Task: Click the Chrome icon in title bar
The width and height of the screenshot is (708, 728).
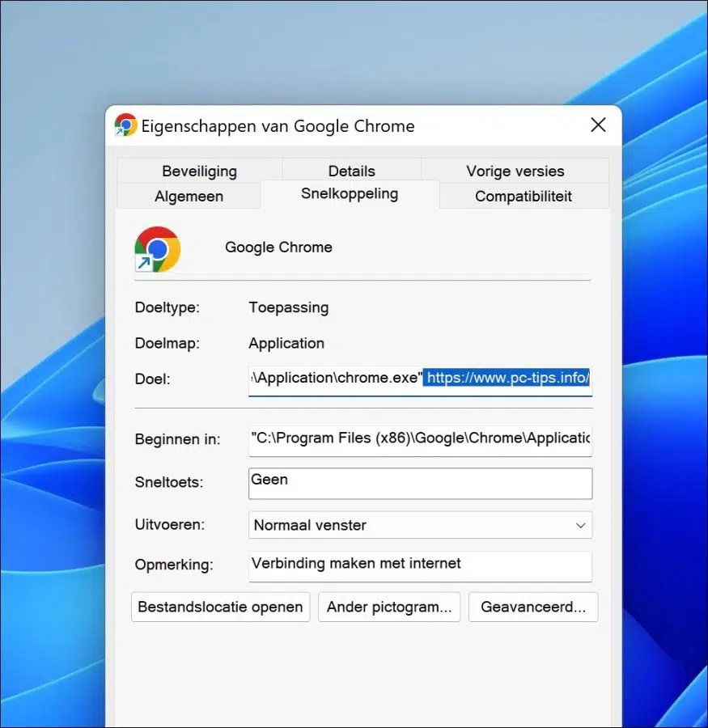Action: tap(125, 125)
